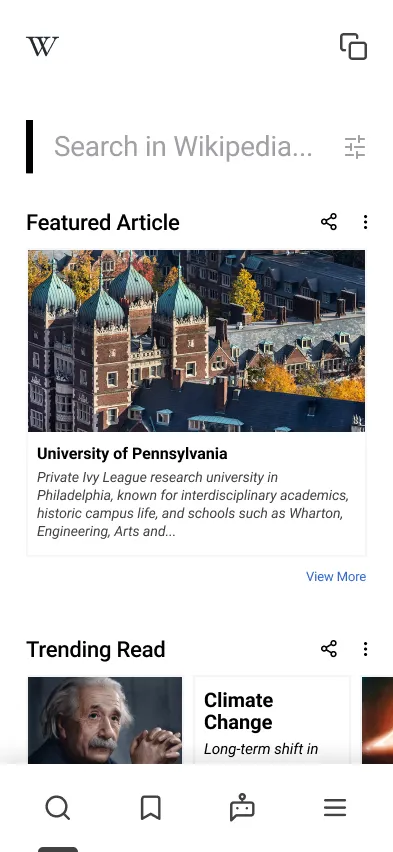Tap the partially visible third trending card
393x852 pixels.
click(377, 720)
